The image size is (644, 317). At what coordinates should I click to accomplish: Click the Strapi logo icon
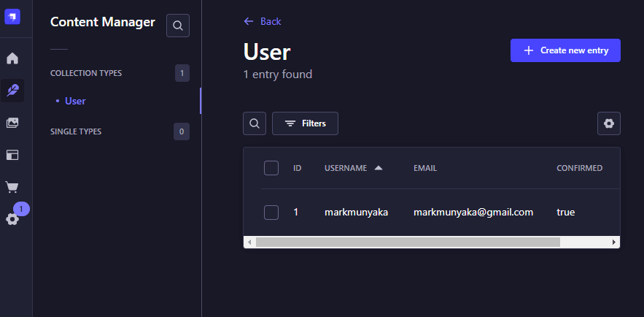tap(12, 16)
